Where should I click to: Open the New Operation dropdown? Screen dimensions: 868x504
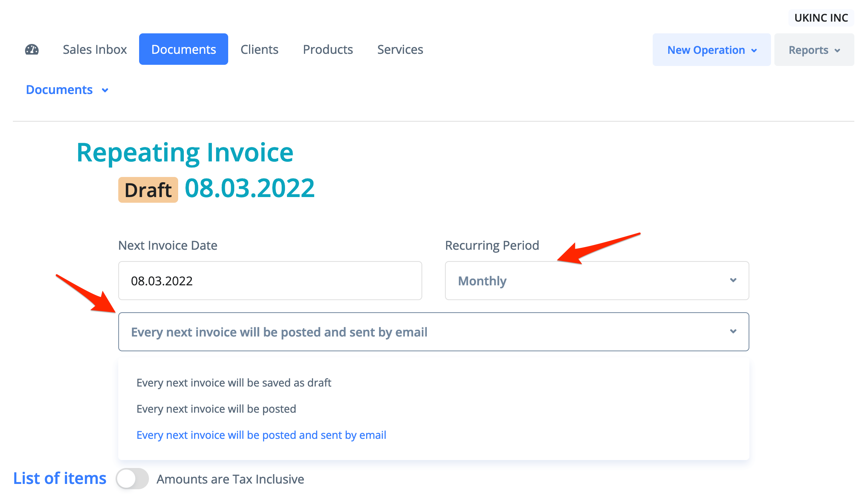[x=711, y=50]
